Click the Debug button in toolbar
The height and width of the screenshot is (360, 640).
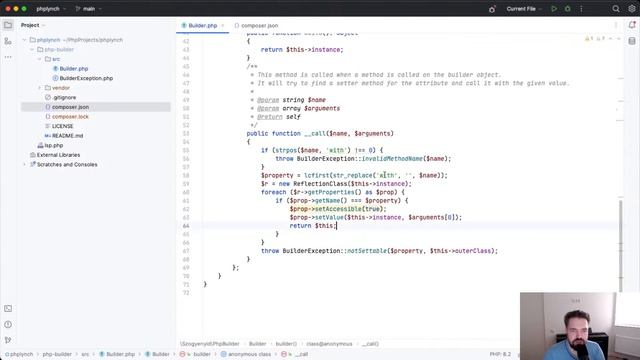(x=567, y=9)
